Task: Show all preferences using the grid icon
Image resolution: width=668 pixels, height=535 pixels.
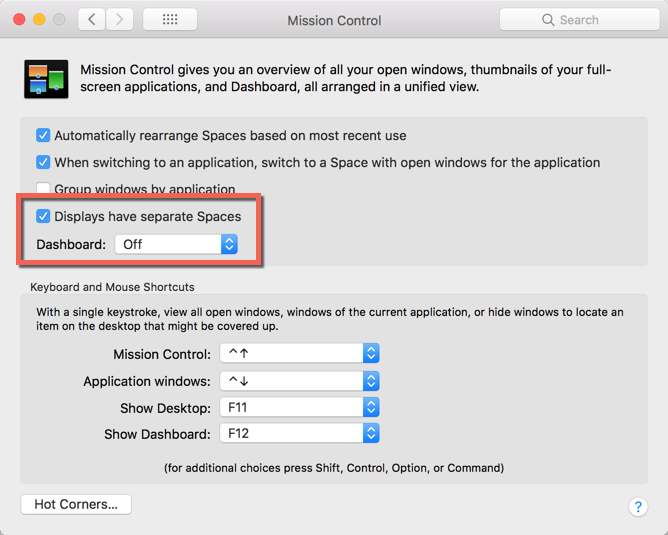Action: click(x=170, y=20)
